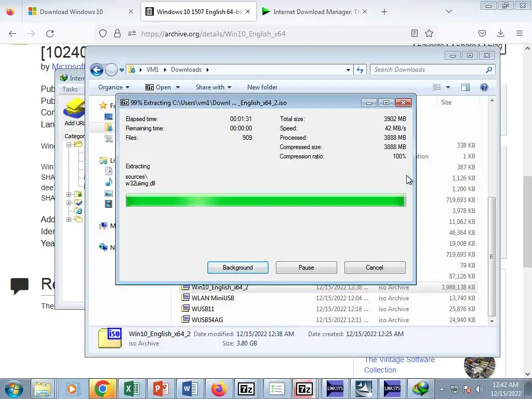Click Explorer refresh address button
532x399 pixels.
[x=360, y=70]
